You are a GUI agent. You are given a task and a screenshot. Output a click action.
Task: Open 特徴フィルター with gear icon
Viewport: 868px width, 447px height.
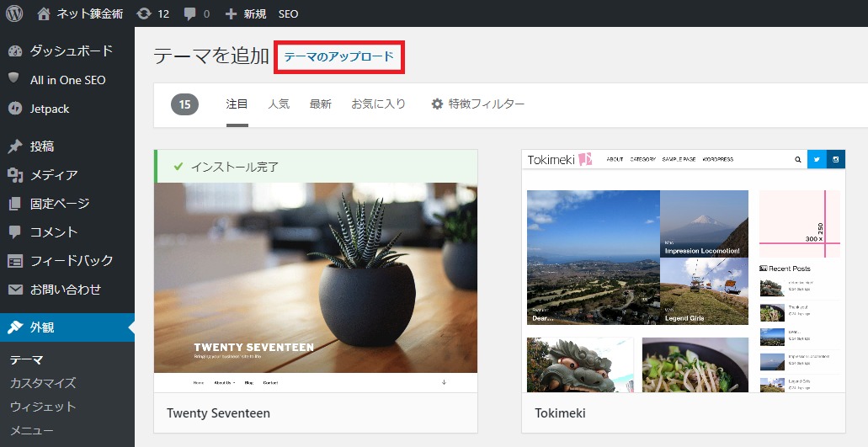pos(477,104)
